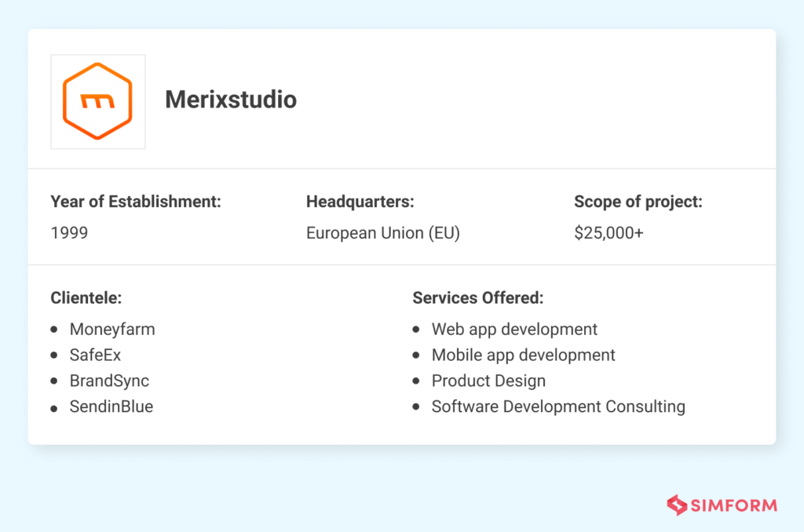Click the bullet beside Software Development Consulting
Screen dimensions: 804x532
tap(415, 407)
